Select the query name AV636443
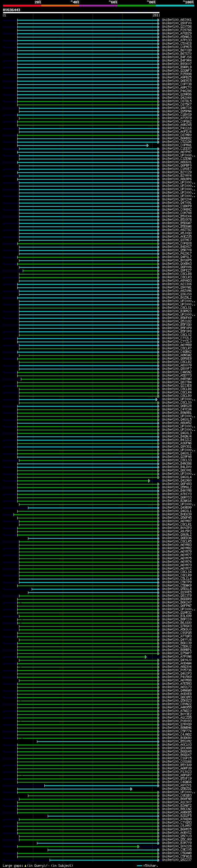Image resolution: width=197 pixels, height=868 pixels. pyautogui.click(x=11, y=10)
